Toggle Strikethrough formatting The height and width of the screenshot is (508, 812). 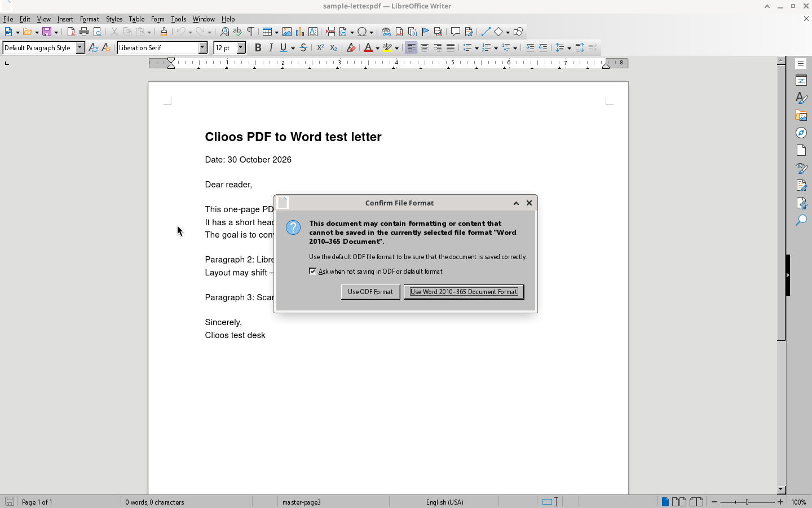303,48
